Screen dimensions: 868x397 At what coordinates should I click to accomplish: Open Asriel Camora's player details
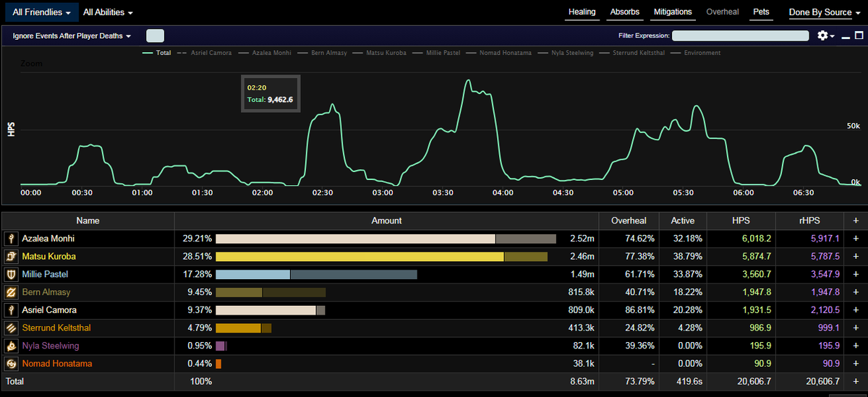coord(49,310)
